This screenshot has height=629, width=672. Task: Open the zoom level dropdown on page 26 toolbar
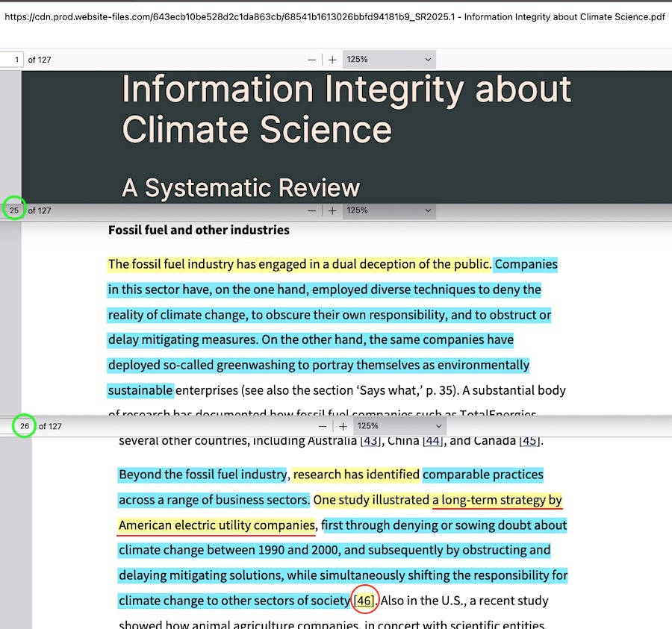399,426
